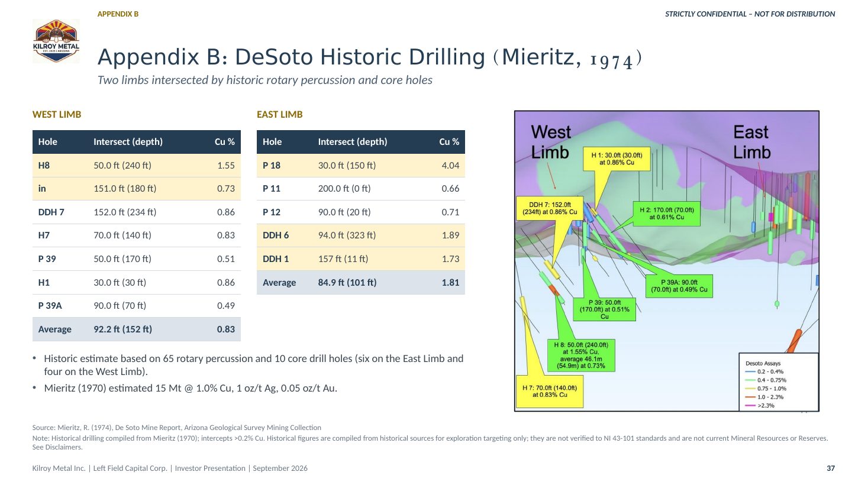Click the 'Desoto Assays' legend title
This screenshot has height=488, width=868.
[x=763, y=363]
